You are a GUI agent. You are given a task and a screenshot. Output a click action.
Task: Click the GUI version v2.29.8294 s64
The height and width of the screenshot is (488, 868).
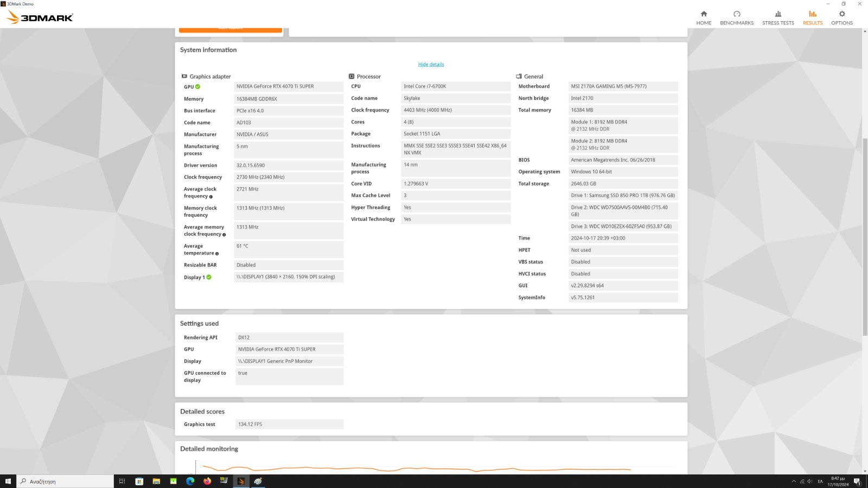pos(623,286)
